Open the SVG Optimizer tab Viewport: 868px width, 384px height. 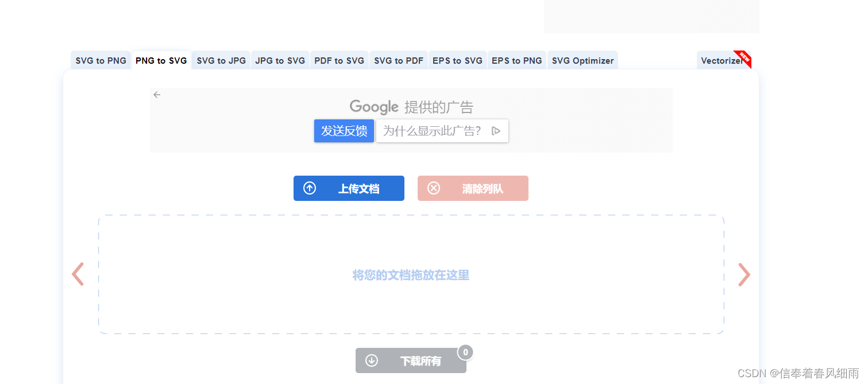(582, 60)
